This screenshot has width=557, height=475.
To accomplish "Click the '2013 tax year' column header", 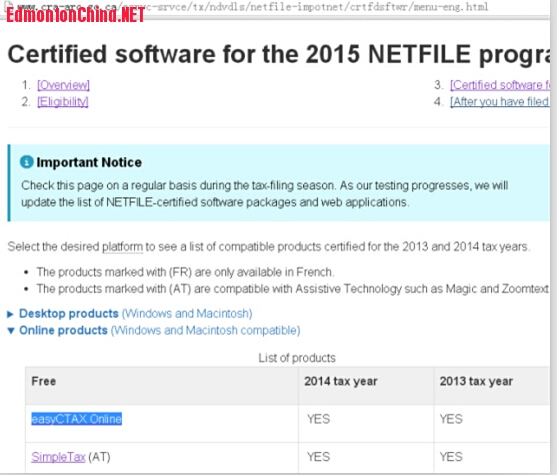I will [x=492, y=385].
